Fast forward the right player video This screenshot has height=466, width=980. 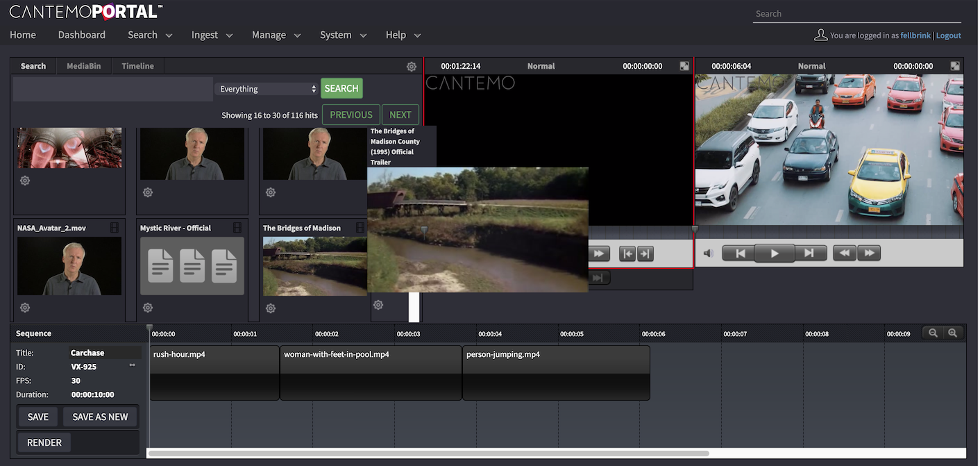(869, 253)
